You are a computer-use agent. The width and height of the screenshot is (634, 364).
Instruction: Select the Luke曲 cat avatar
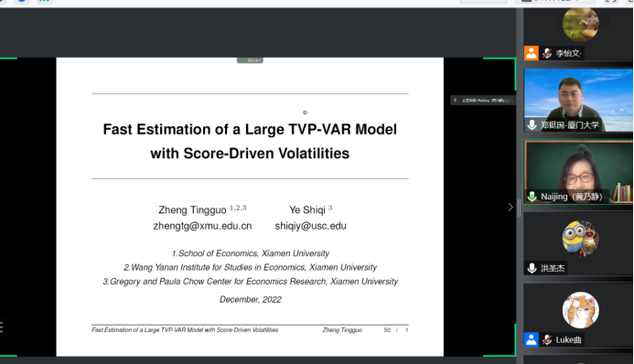pyautogui.click(x=581, y=310)
